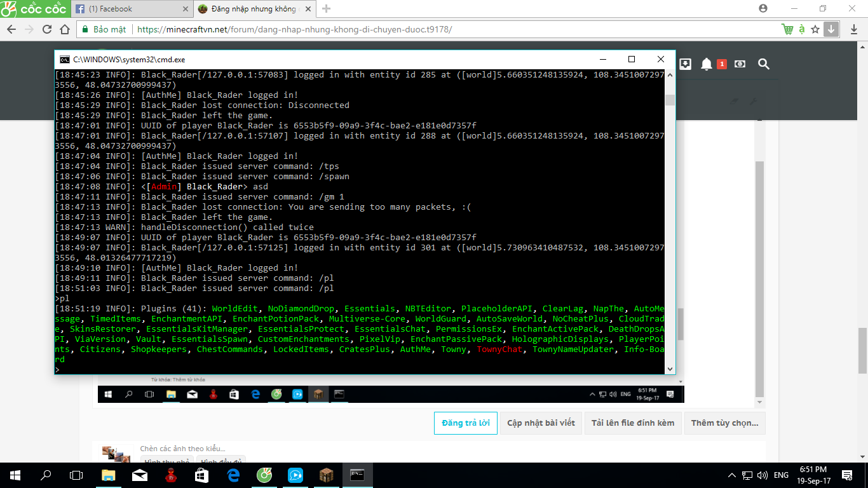This screenshot has width=868, height=488.
Task: Click the '/tps' command log line
Action: pos(197,166)
